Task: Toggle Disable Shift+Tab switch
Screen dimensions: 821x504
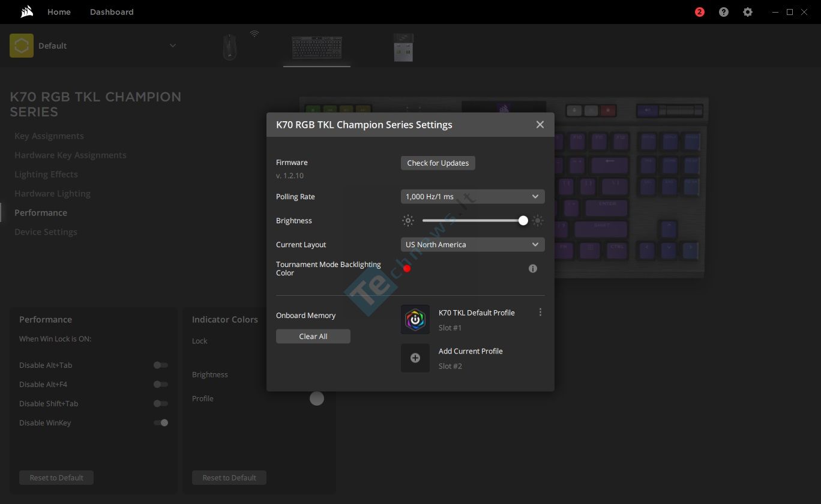Action: point(161,403)
